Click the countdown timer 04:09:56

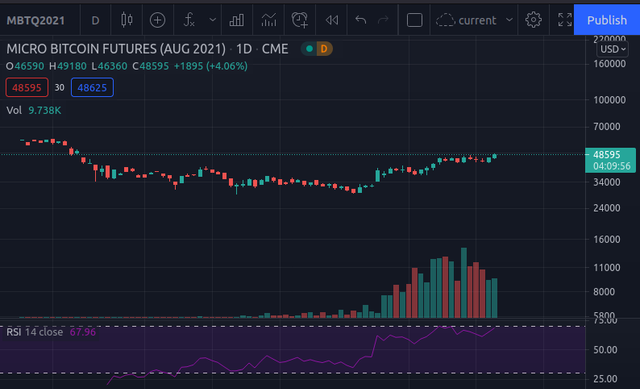pos(612,166)
